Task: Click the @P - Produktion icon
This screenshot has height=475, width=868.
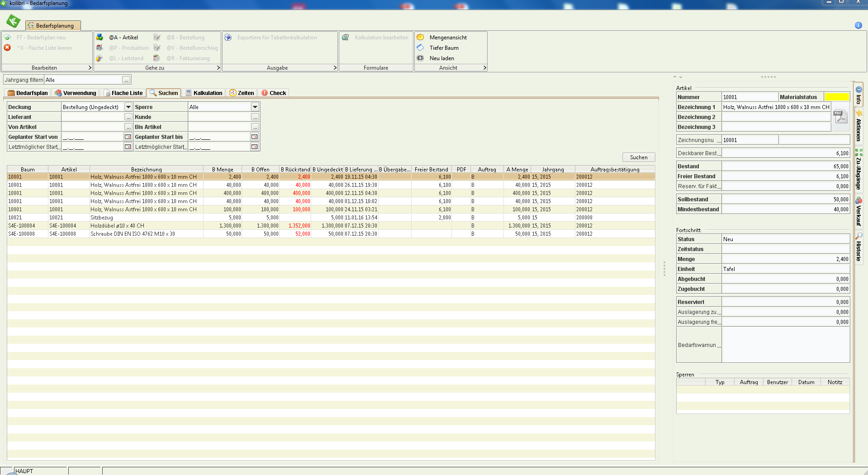Action: [x=100, y=47]
